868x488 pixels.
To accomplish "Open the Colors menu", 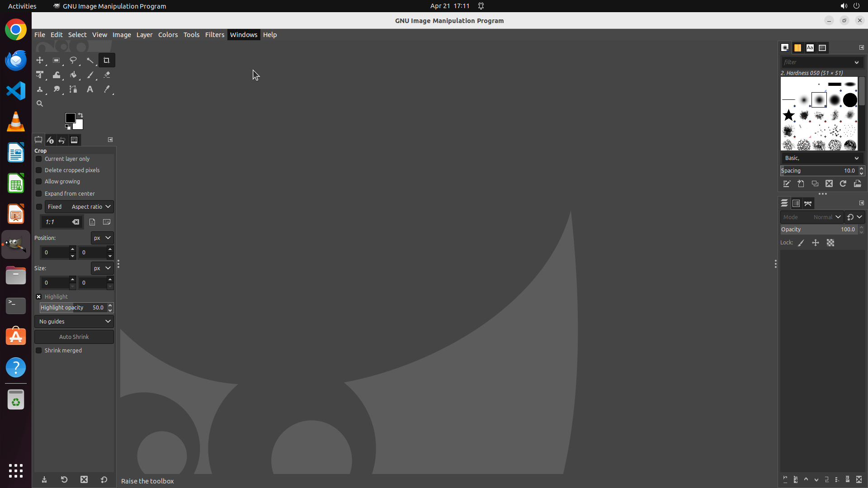I will coord(168,35).
